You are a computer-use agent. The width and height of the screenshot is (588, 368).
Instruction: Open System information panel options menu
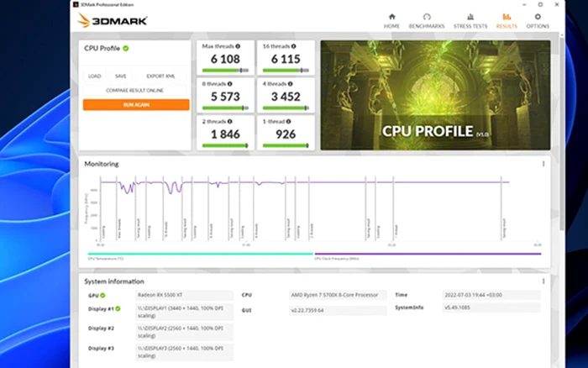tap(543, 281)
